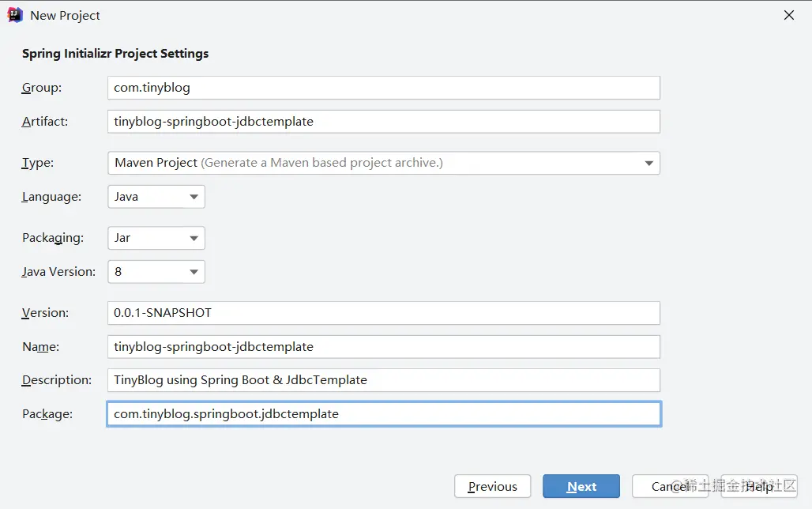
Task: Close the New Project dialog
Action: (x=788, y=15)
